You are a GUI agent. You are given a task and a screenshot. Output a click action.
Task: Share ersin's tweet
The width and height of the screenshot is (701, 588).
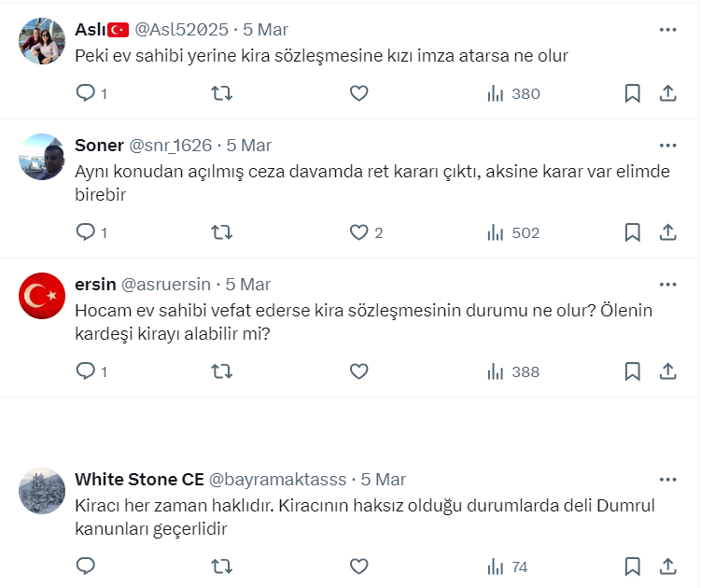(x=668, y=371)
